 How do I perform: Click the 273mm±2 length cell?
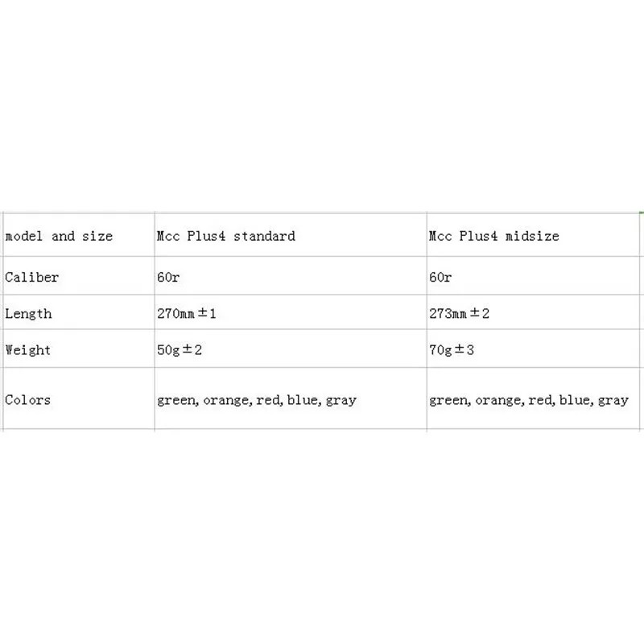point(459,313)
